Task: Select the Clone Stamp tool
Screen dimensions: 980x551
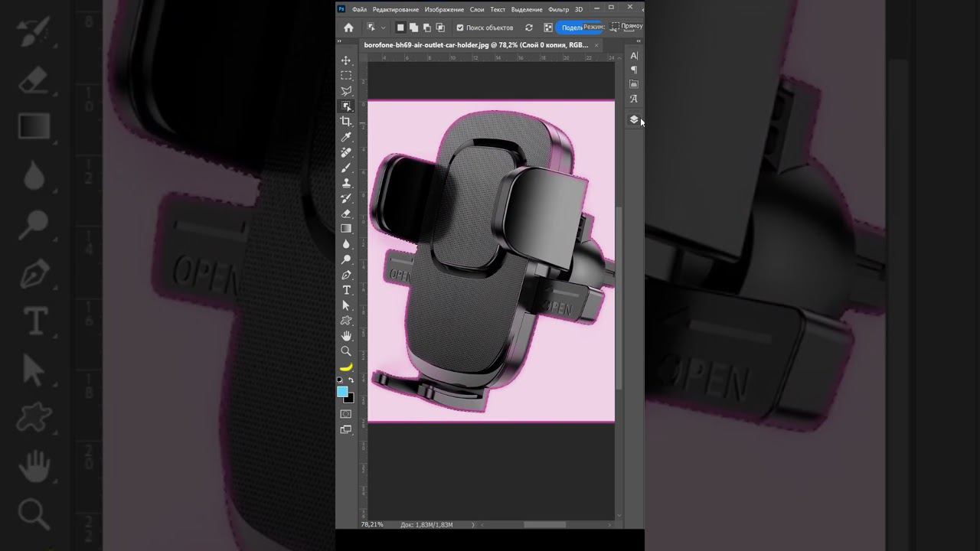Action: click(x=346, y=183)
